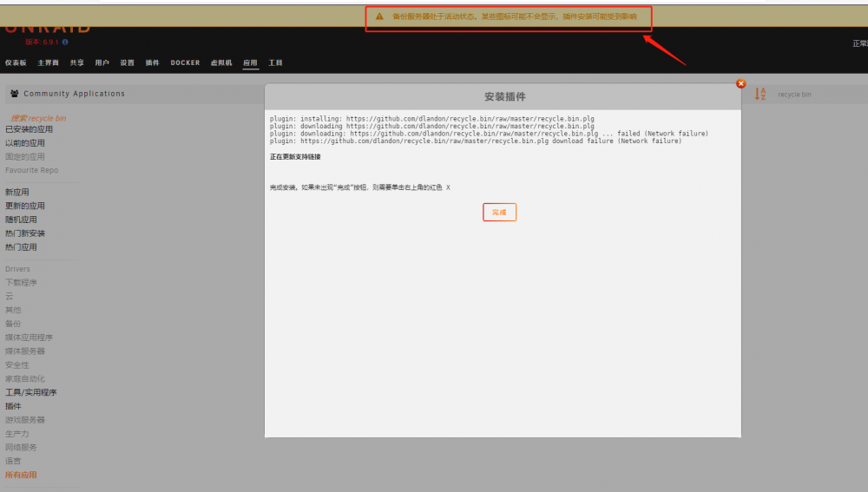Open the 虚拟机 virtual machines menu

(x=221, y=62)
